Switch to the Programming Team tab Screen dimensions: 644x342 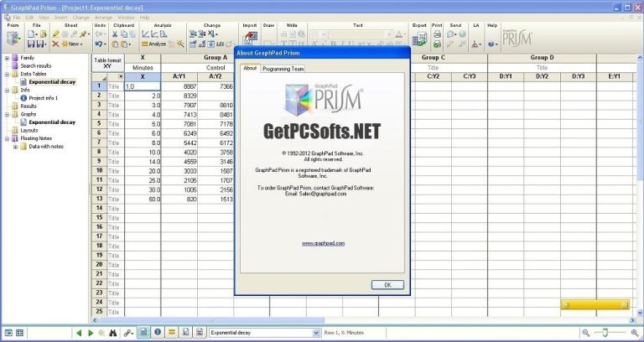click(283, 69)
